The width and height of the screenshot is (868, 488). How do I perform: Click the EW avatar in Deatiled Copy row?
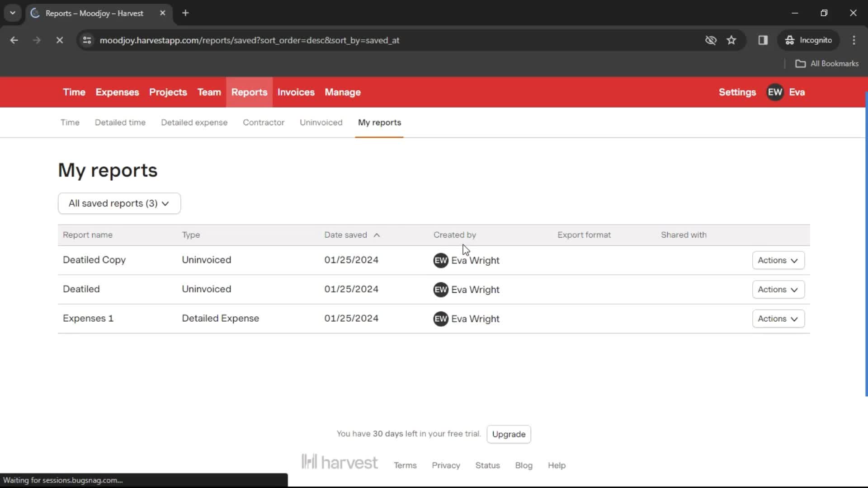point(441,260)
